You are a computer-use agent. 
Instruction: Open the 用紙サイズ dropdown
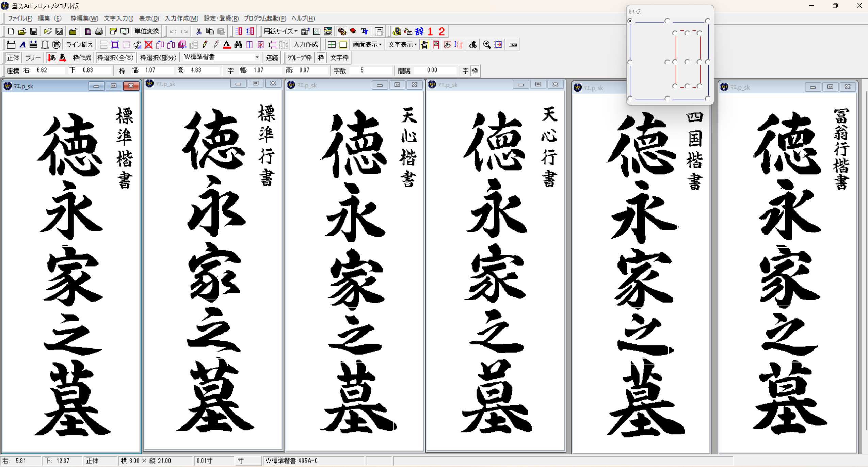tap(280, 31)
